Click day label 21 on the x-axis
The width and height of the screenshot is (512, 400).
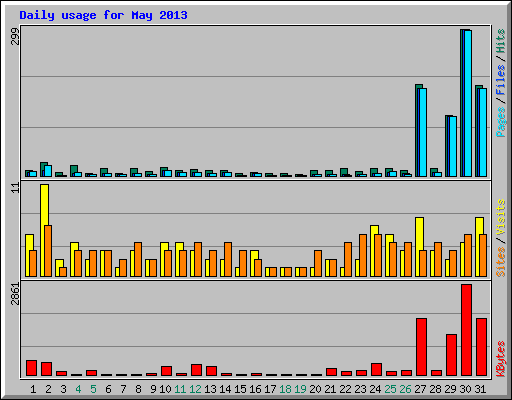coord(330,389)
